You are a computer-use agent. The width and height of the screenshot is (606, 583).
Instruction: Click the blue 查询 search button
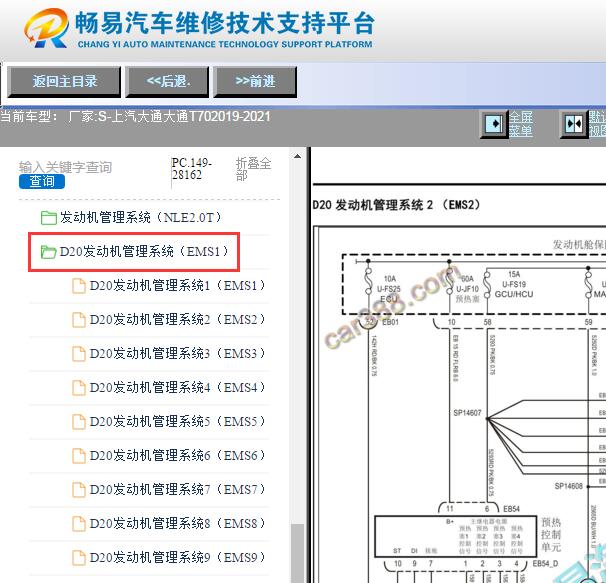tap(42, 181)
